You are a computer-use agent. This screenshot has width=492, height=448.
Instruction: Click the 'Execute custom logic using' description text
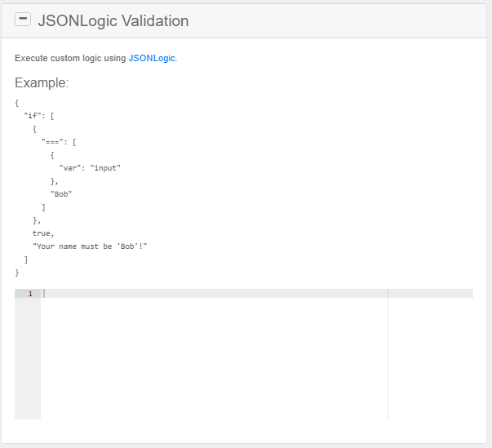coord(71,59)
